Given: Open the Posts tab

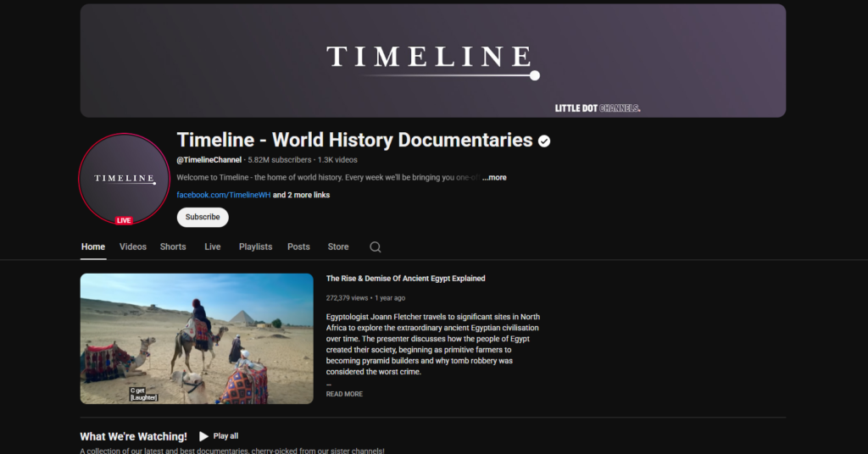Looking at the screenshot, I should tap(298, 246).
